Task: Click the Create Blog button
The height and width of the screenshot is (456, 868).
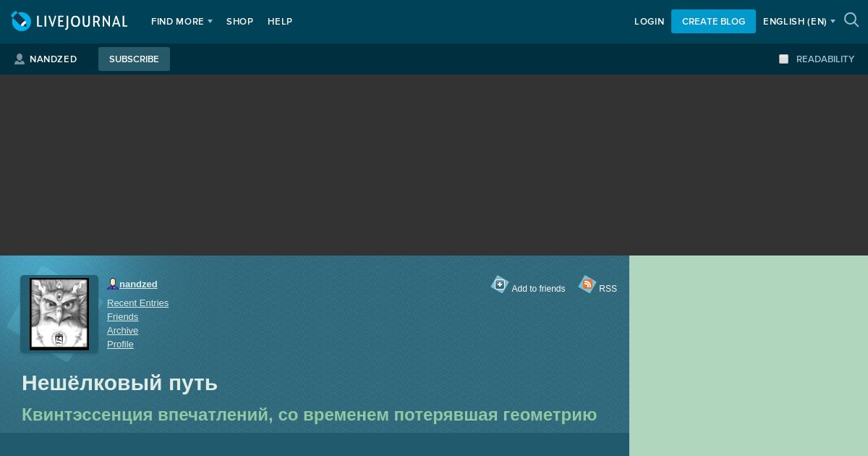Action: tap(713, 22)
